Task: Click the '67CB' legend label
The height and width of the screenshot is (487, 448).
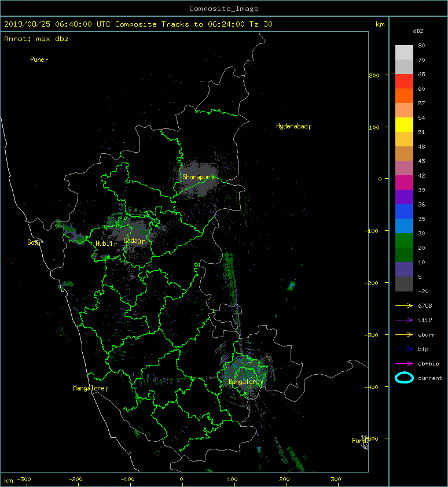Action: [x=425, y=305]
